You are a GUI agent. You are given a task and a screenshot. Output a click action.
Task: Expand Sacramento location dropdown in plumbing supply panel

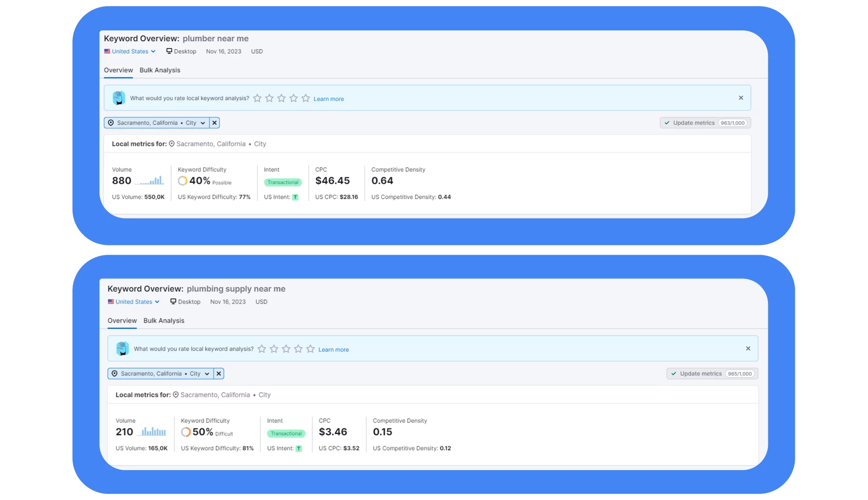[x=160, y=374]
